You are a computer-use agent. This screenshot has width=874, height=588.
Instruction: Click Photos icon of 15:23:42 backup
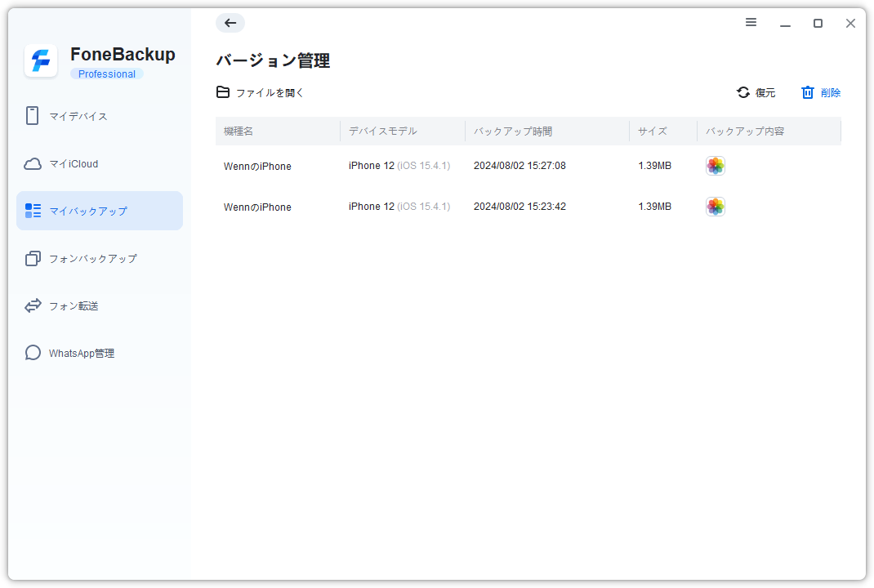pyautogui.click(x=716, y=207)
